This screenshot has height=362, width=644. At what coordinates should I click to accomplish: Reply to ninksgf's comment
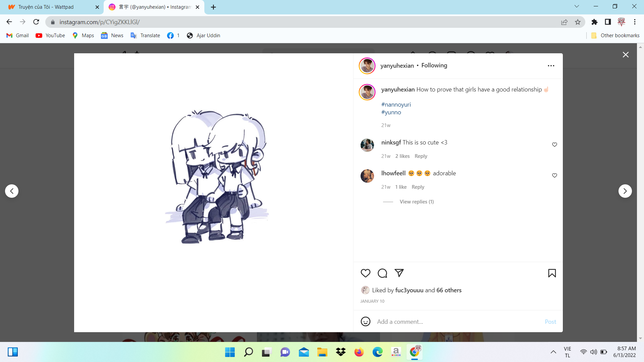point(421,156)
